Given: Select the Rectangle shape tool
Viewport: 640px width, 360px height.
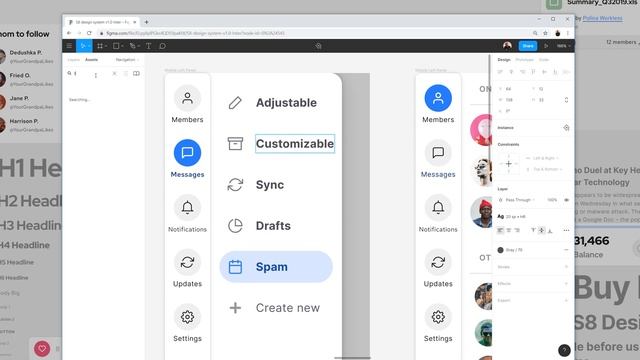Looking at the screenshot, I should pos(116,46).
